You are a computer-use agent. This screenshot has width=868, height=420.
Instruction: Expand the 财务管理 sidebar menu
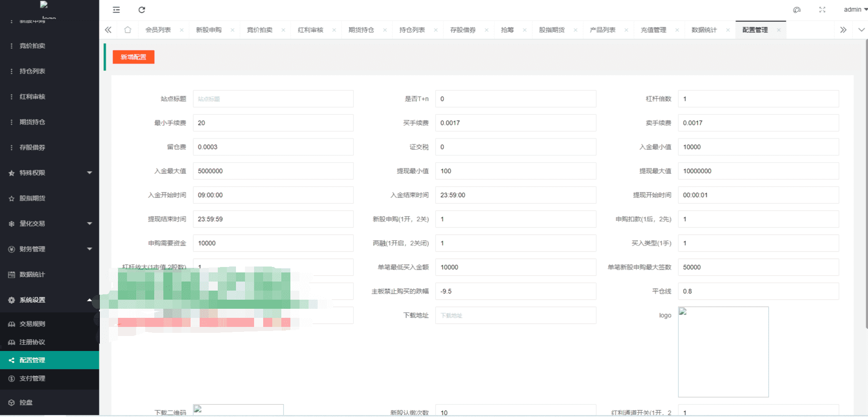(x=49, y=249)
